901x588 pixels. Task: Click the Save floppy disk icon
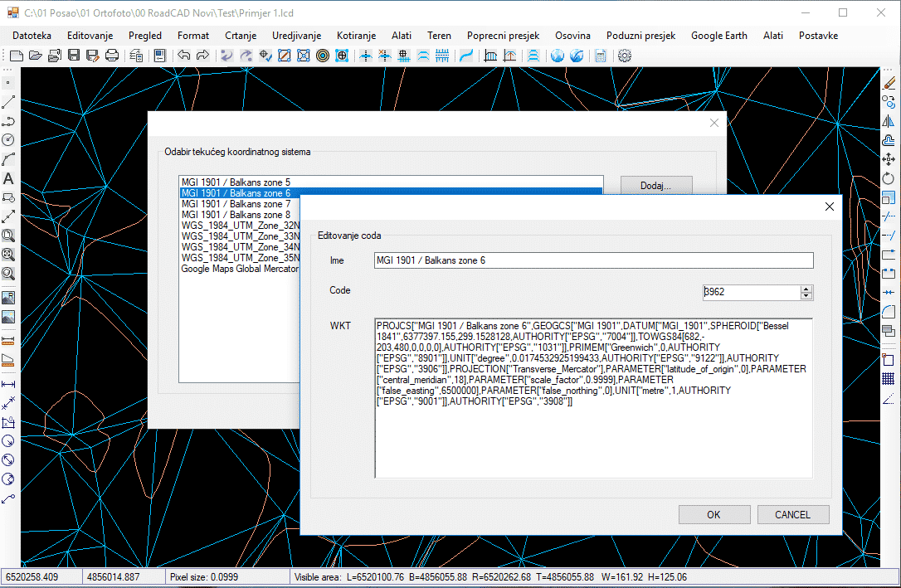(73, 56)
